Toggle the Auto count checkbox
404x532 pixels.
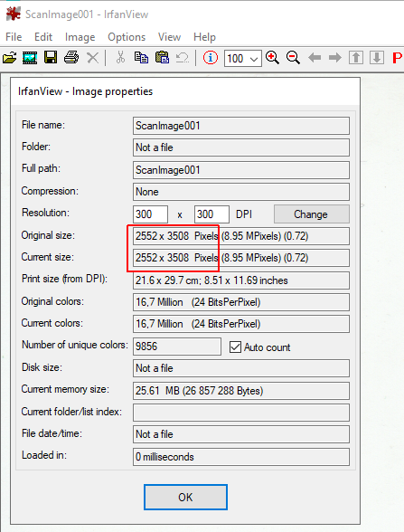(x=235, y=347)
